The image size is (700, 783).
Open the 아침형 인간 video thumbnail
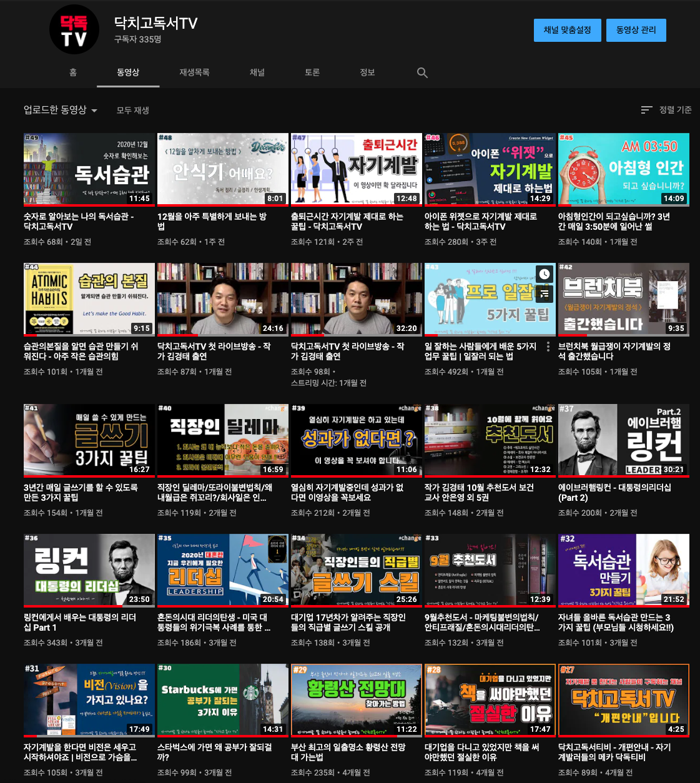(x=623, y=169)
